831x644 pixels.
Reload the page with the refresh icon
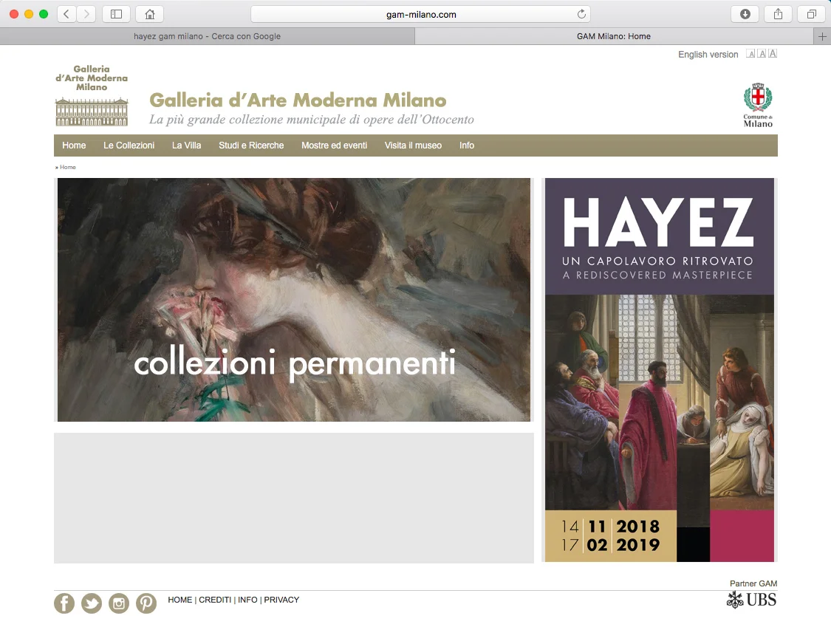pos(581,14)
